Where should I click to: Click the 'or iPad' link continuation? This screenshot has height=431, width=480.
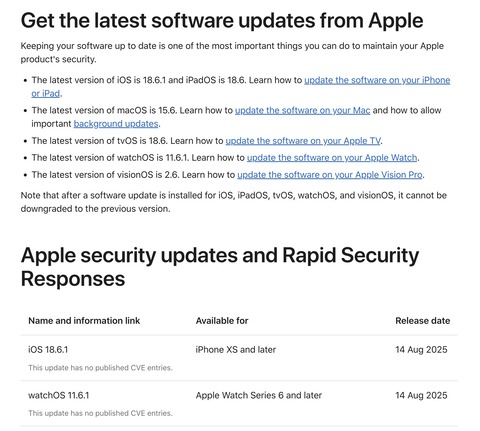coord(46,94)
